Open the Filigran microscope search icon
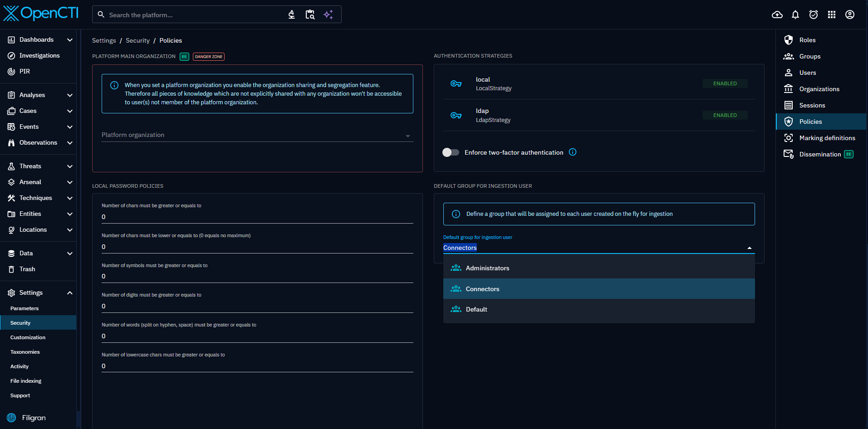The width and height of the screenshot is (868, 429). click(292, 15)
